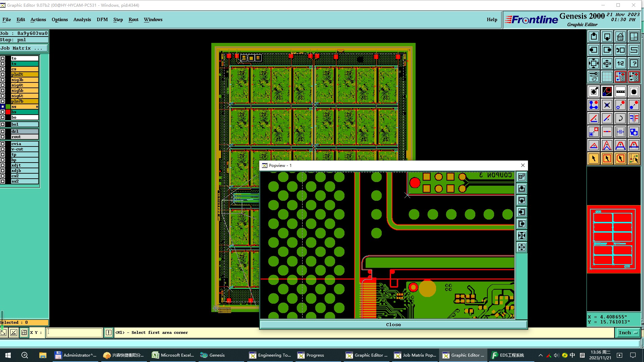The height and width of the screenshot is (362, 644).
Task: Open Microsoft Excel from the taskbar
Action: tap(173, 355)
